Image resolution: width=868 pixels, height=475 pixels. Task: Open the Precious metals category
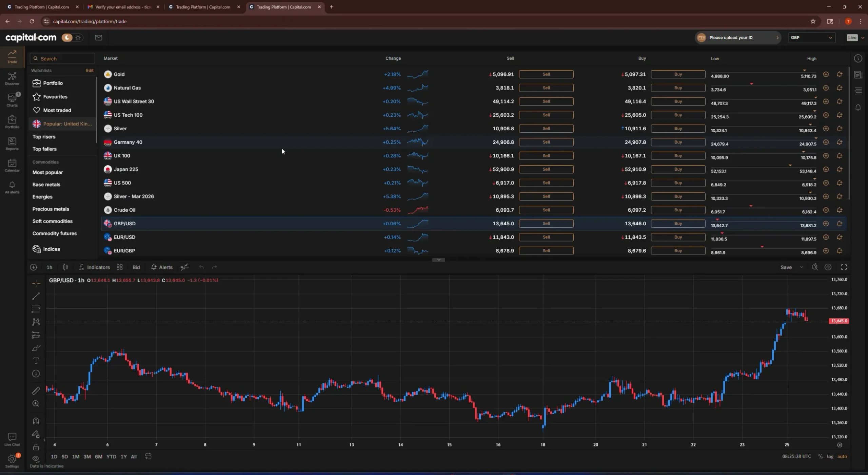pos(51,209)
